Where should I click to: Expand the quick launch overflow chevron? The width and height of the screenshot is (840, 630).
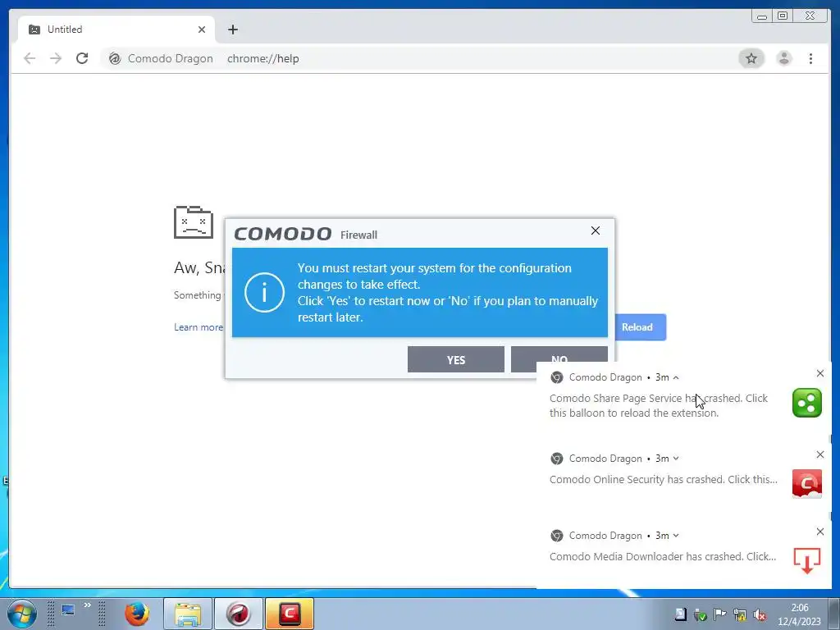click(87, 605)
